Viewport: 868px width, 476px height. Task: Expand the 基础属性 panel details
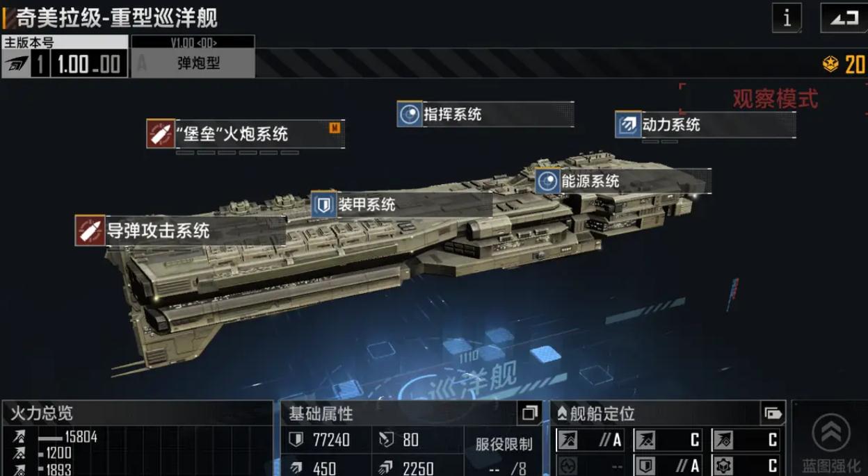pos(530,413)
